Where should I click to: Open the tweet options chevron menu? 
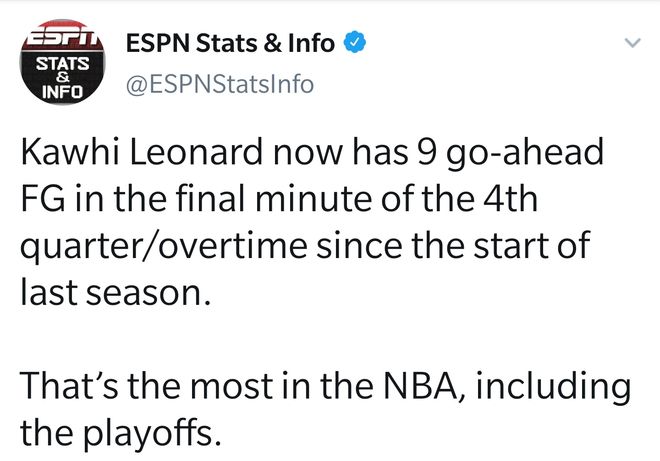click(631, 44)
